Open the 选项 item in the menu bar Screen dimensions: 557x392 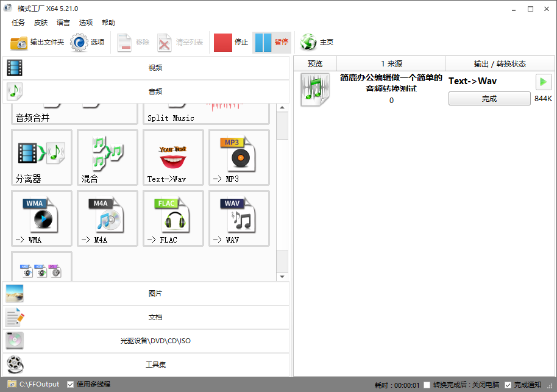click(85, 23)
